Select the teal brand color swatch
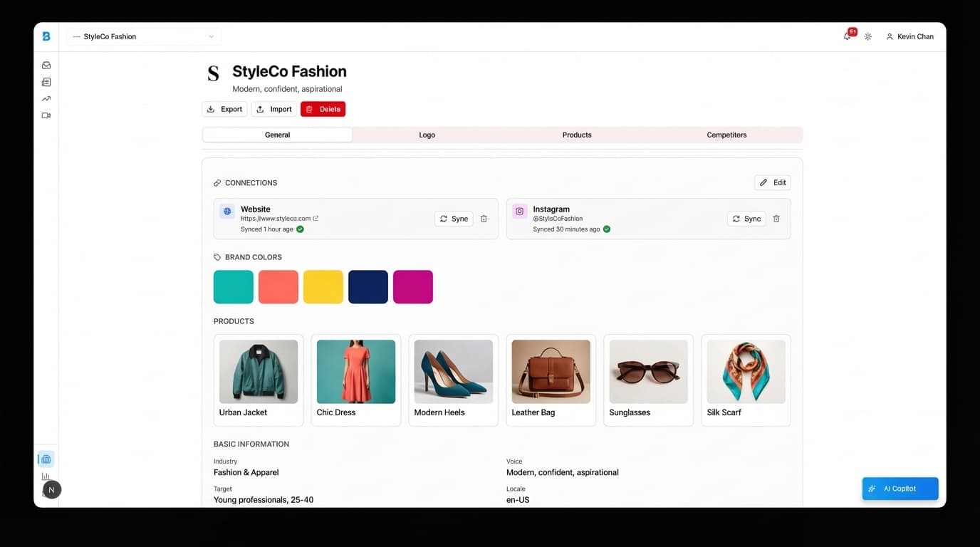 tap(233, 286)
